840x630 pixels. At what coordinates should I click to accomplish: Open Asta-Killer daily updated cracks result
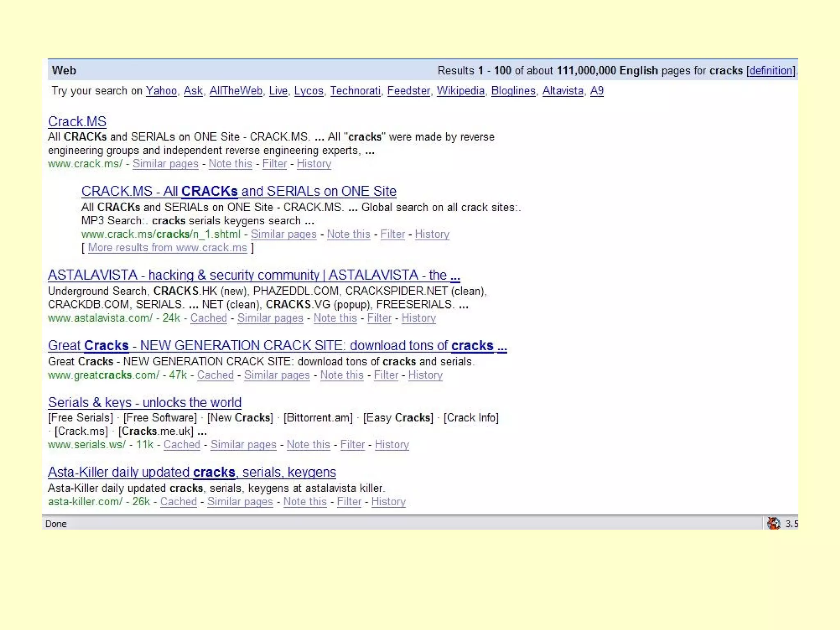coord(192,472)
